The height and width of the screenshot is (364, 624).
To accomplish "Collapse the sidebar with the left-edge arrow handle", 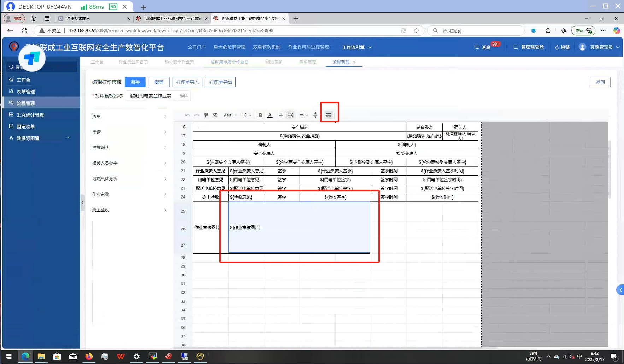I will 83,202.
